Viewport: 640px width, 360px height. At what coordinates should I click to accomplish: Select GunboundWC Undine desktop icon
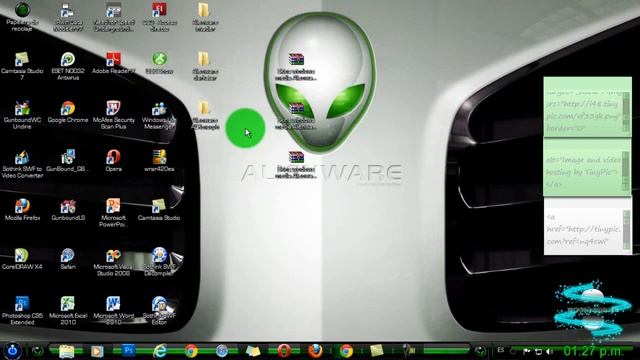(x=22, y=115)
